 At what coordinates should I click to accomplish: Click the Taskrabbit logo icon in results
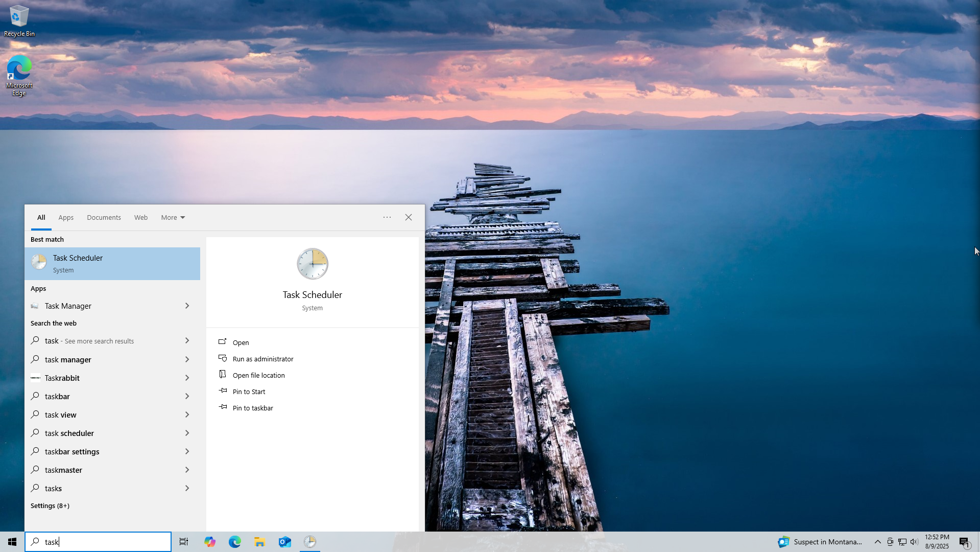click(35, 378)
